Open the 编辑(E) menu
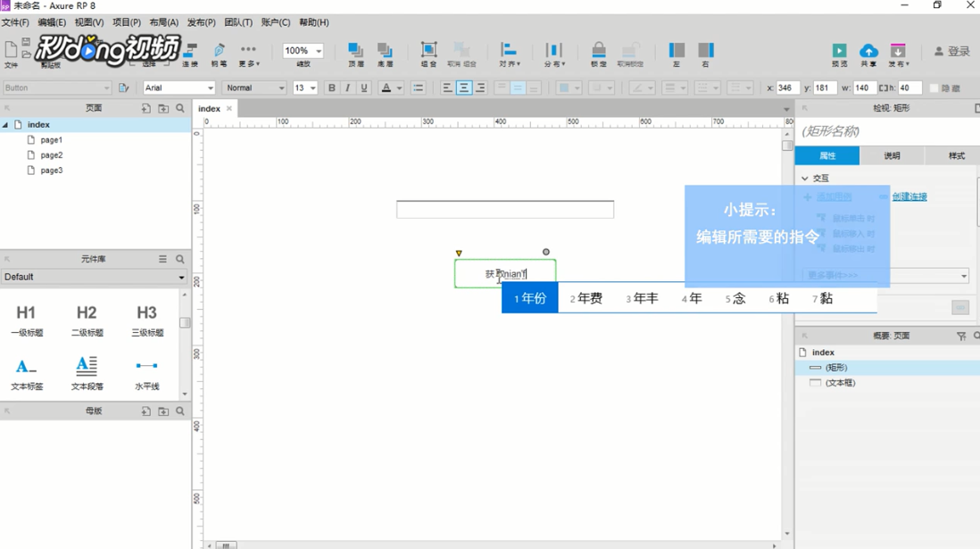Viewport: 980px width, 549px height. [x=52, y=22]
